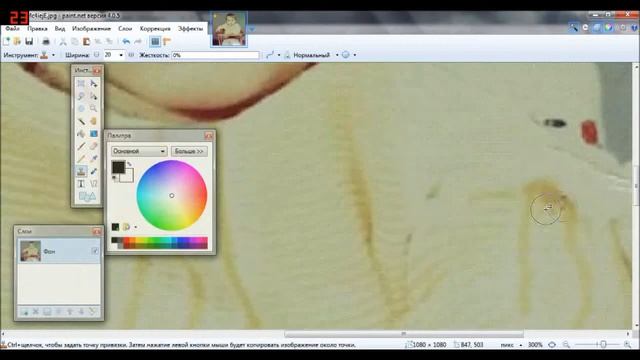This screenshot has width=640, height=360.
Task: Select the Magic Wand tool
Action: (81, 121)
